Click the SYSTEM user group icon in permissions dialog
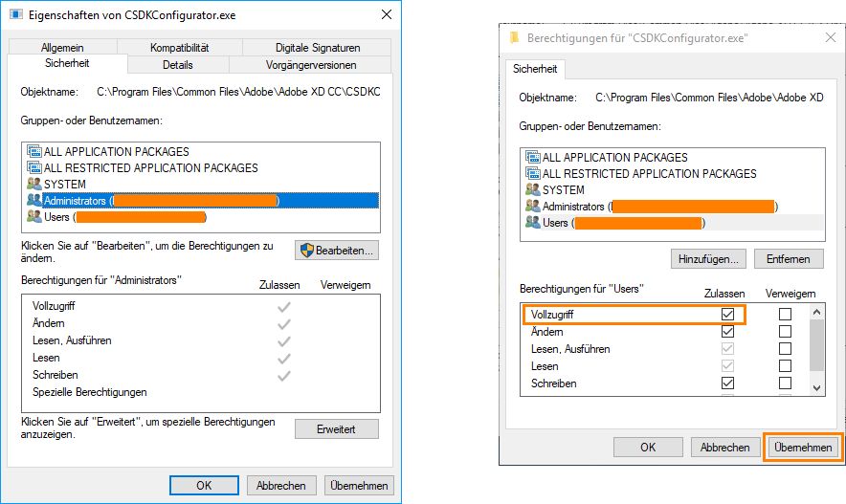 coord(533,190)
